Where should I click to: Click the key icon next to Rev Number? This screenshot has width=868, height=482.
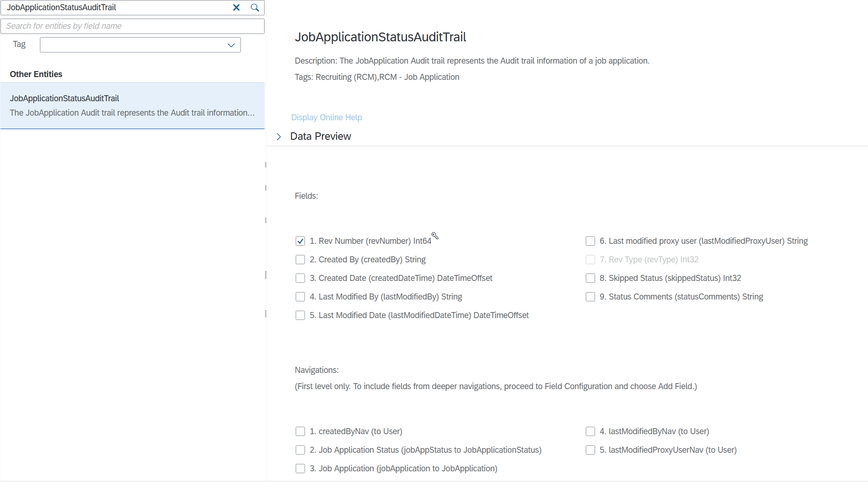[x=435, y=236]
